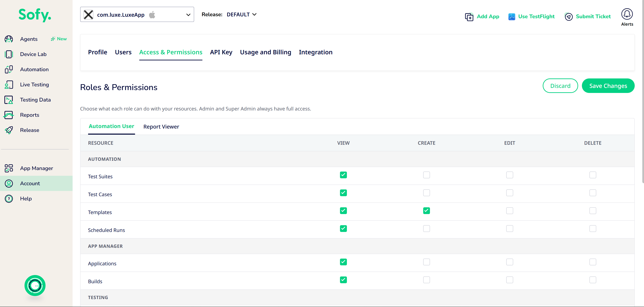The width and height of the screenshot is (644, 307).
Task: Open the Release DEFAULT dropdown
Action: tap(242, 15)
